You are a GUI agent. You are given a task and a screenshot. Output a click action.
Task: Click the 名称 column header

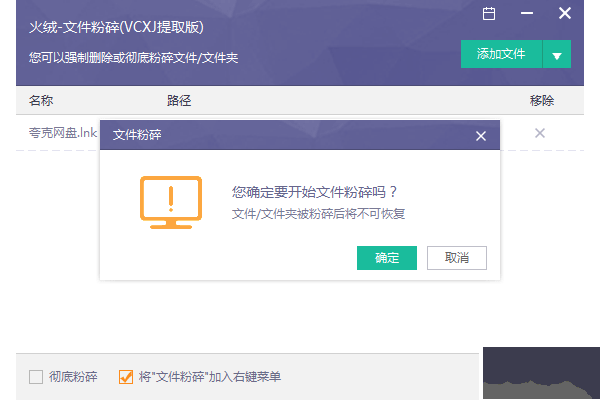(x=41, y=101)
